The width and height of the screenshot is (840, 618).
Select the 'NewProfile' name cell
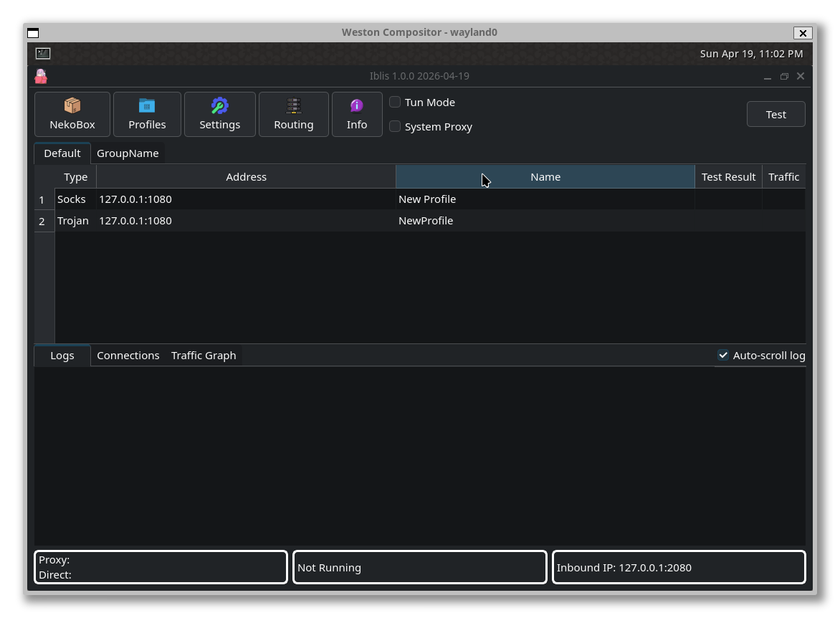545,221
